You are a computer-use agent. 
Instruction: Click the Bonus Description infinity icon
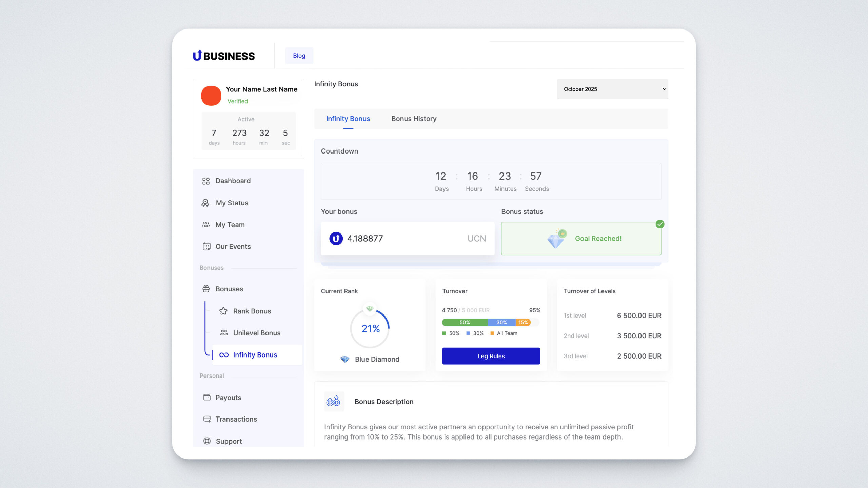334,401
